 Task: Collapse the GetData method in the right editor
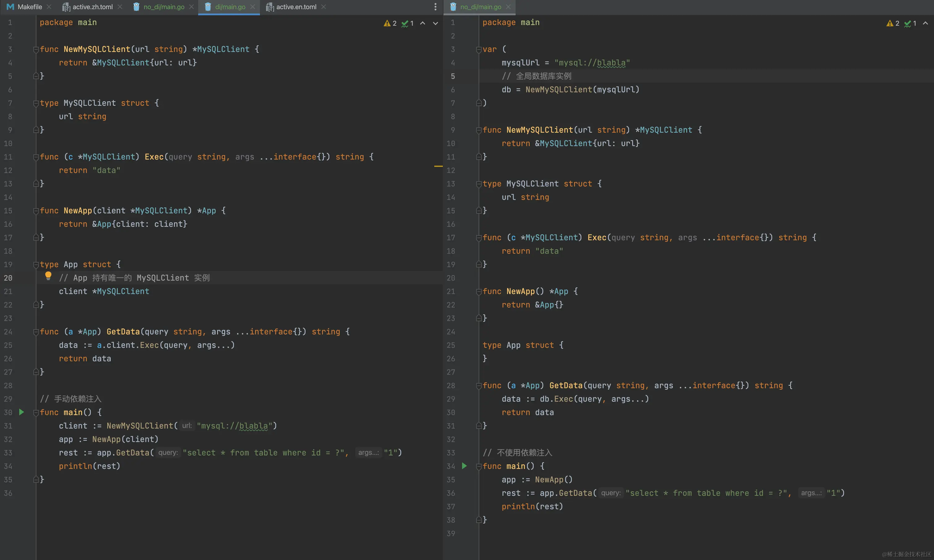point(479,386)
